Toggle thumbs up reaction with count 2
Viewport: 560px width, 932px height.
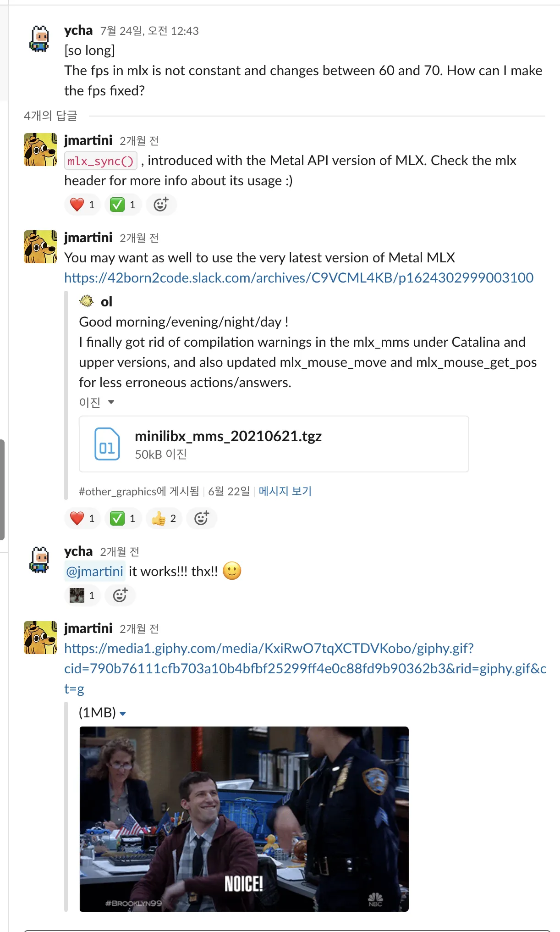(164, 518)
